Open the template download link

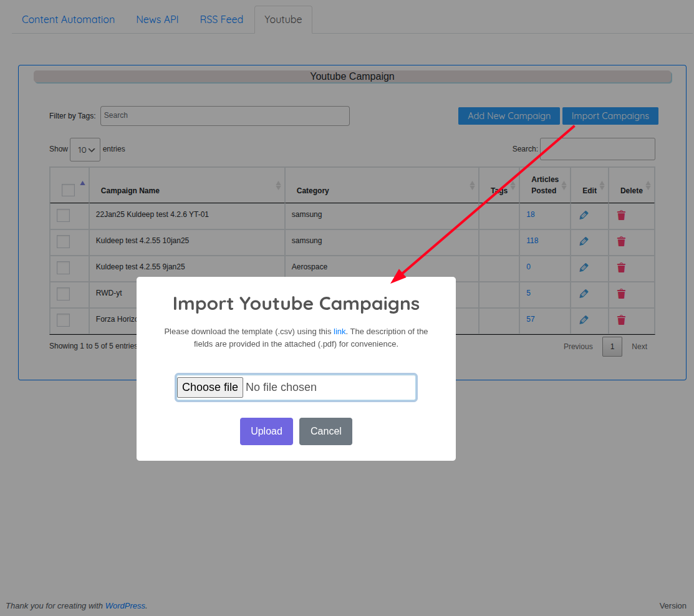pyautogui.click(x=339, y=332)
